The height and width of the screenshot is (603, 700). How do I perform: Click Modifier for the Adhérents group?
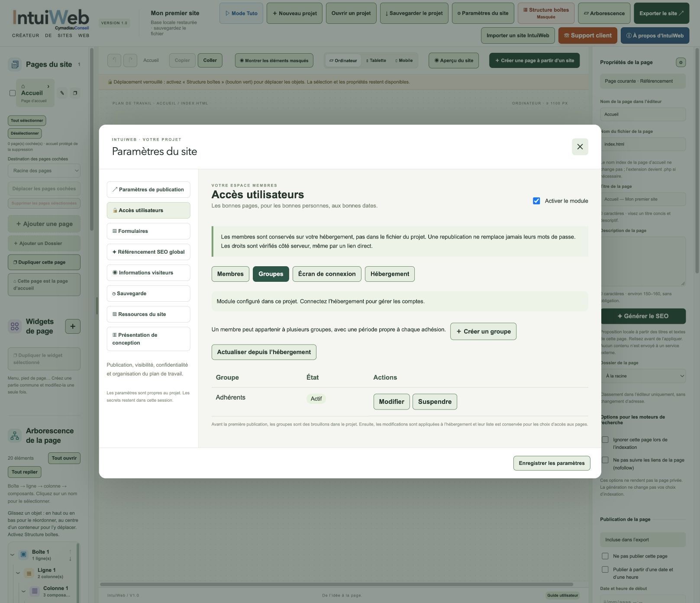(x=391, y=402)
